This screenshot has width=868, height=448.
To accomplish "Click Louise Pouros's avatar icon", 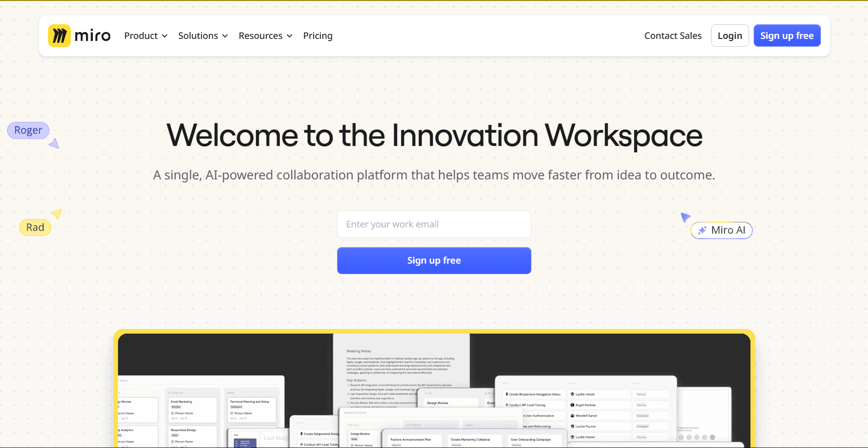I will tap(572, 426).
